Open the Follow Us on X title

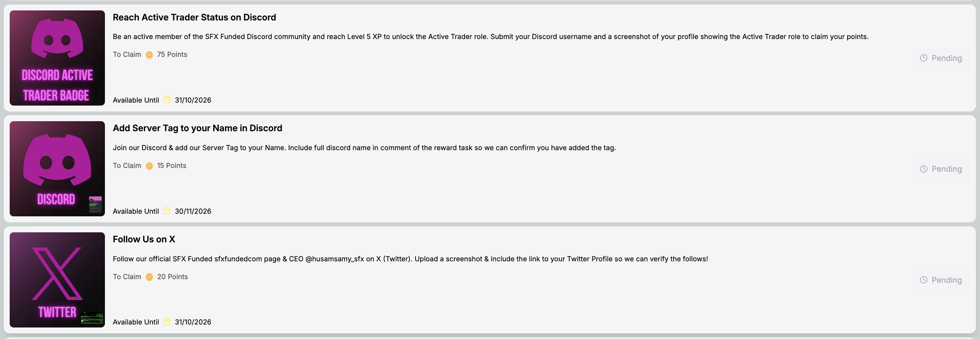(x=144, y=239)
